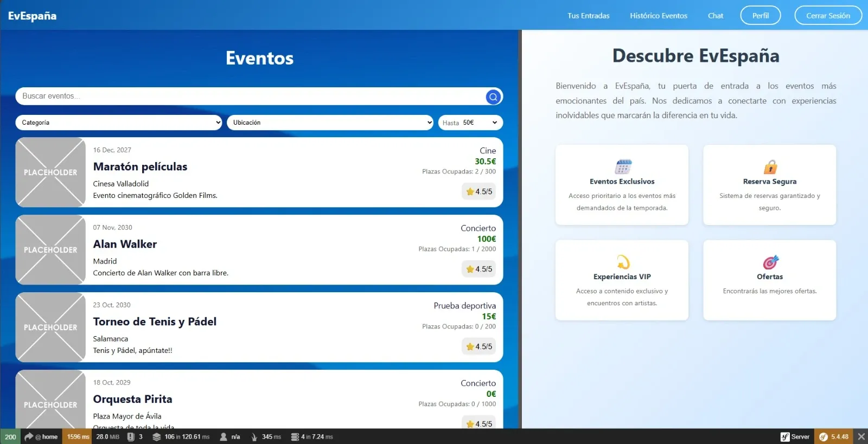This screenshot has width=868, height=444.
Task: Click the Eventos Exclusivos calendar icon
Action: 623,166
